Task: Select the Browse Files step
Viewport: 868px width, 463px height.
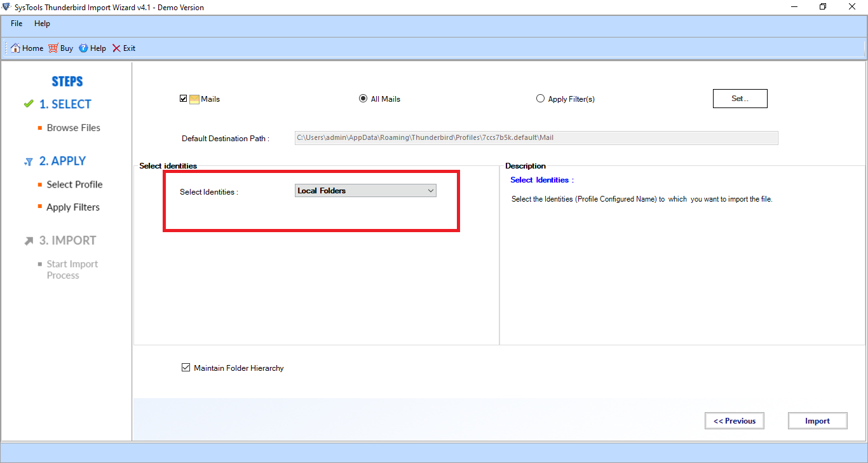Action: [74, 128]
